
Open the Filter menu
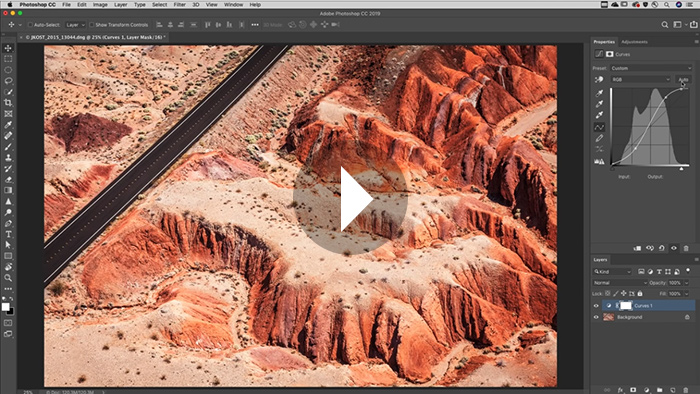(179, 4)
